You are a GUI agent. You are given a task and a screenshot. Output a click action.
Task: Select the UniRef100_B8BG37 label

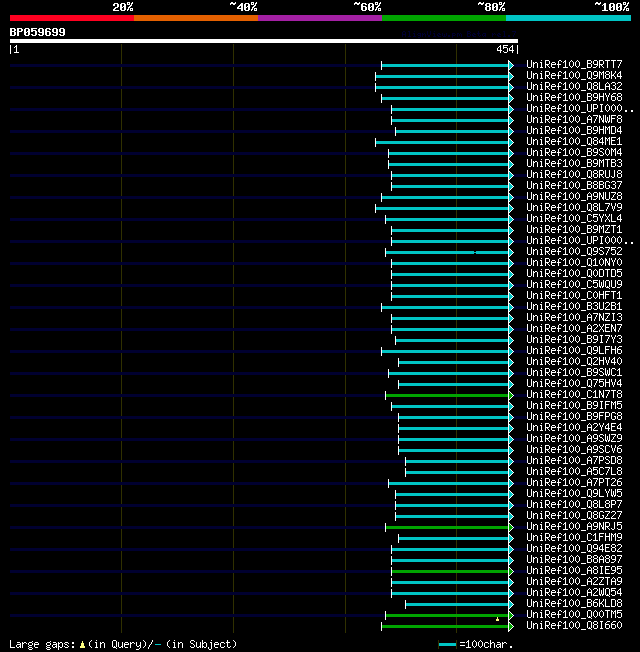[x=574, y=185]
